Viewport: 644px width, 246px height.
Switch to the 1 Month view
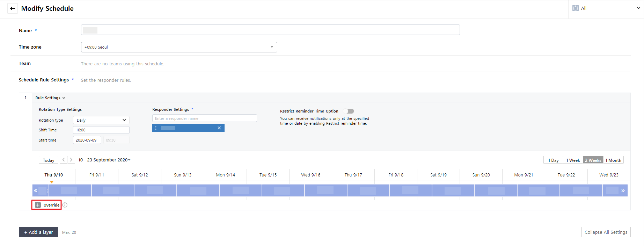pyautogui.click(x=613, y=160)
